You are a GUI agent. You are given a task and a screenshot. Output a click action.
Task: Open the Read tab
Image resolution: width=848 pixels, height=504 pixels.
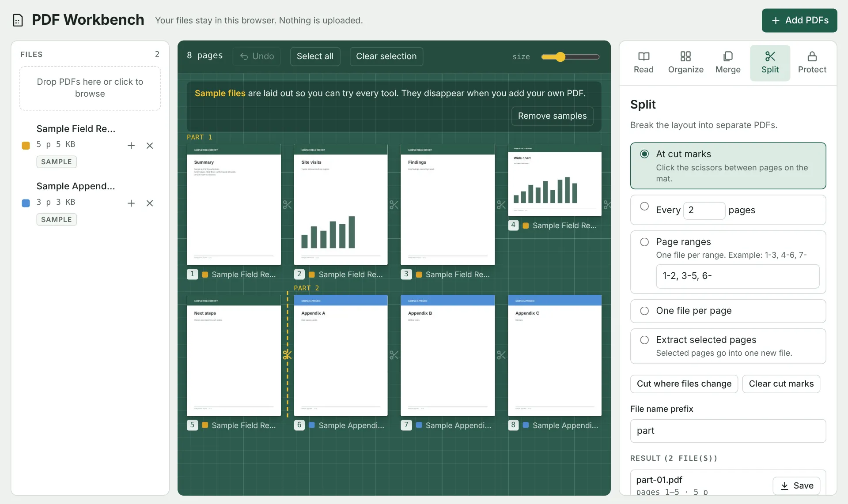644,63
